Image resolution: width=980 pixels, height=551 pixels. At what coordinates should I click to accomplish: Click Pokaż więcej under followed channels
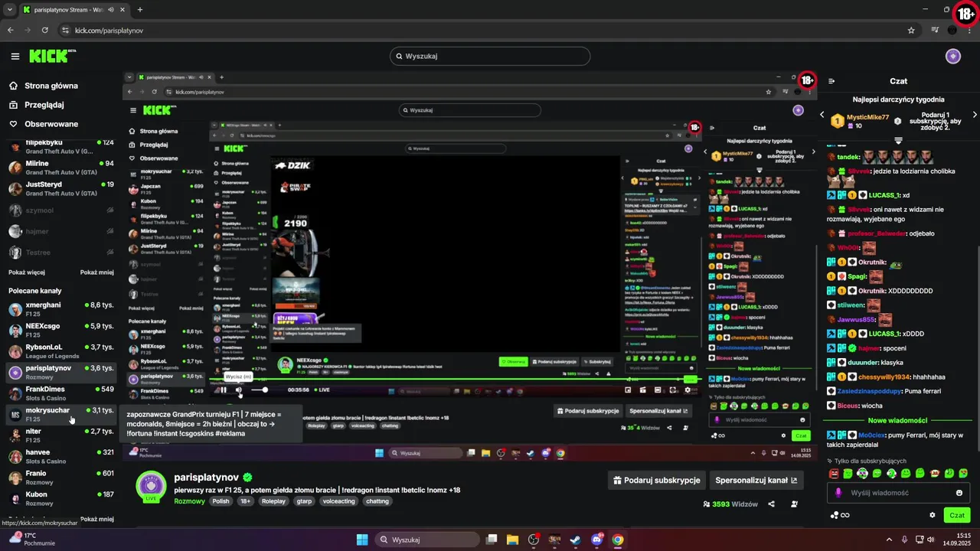27,272
